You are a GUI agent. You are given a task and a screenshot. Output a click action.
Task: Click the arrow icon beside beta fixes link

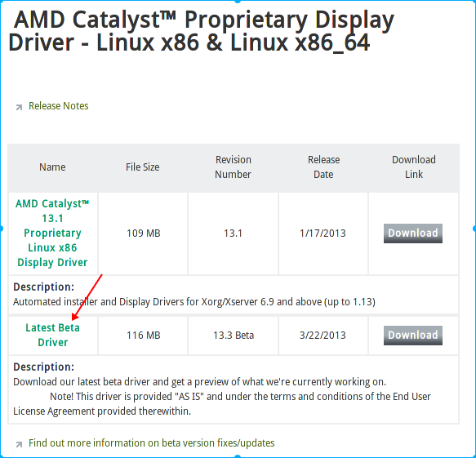coord(19,444)
